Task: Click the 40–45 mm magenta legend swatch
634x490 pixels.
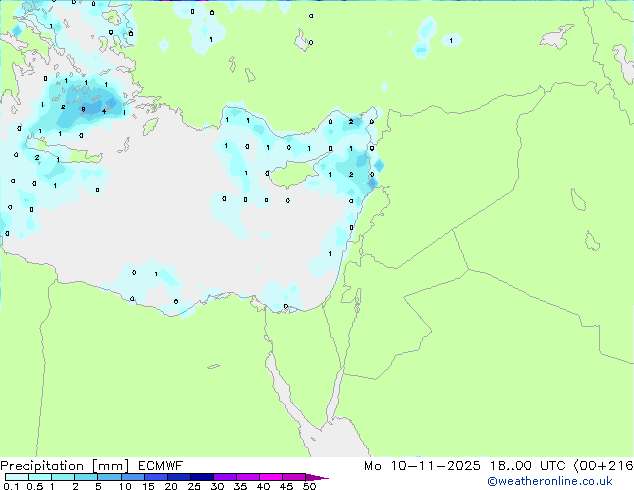Action: click(271, 477)
